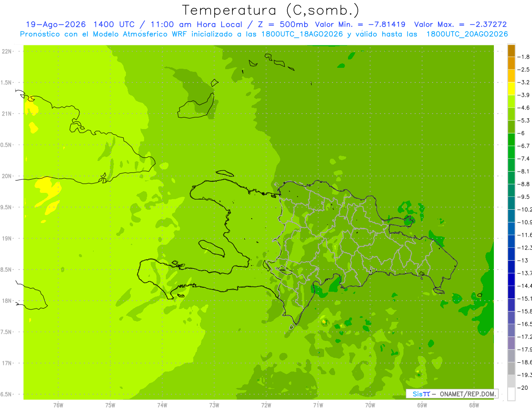Click longitude axis label "75W"
This screenshot has width=532, height=411.
coord(110,405)
